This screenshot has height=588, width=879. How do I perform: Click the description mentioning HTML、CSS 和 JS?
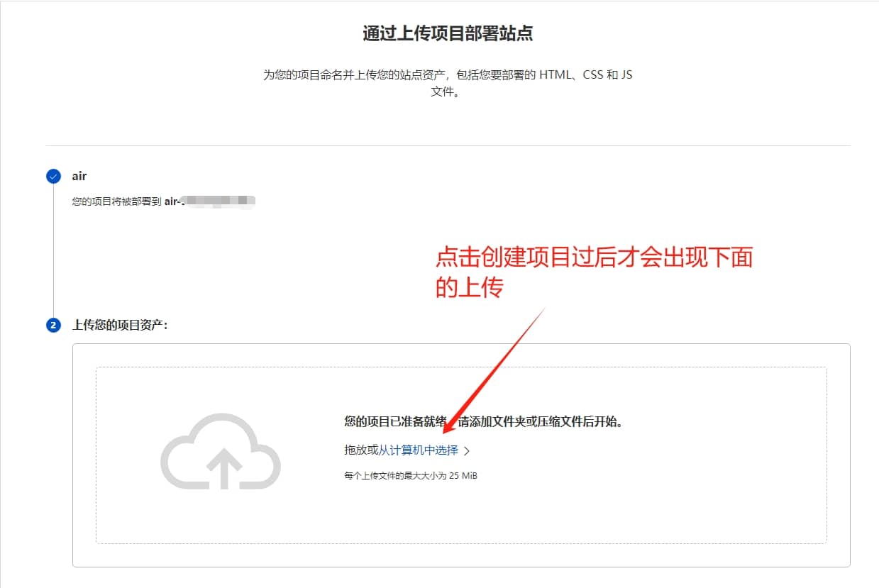[448, 74]
